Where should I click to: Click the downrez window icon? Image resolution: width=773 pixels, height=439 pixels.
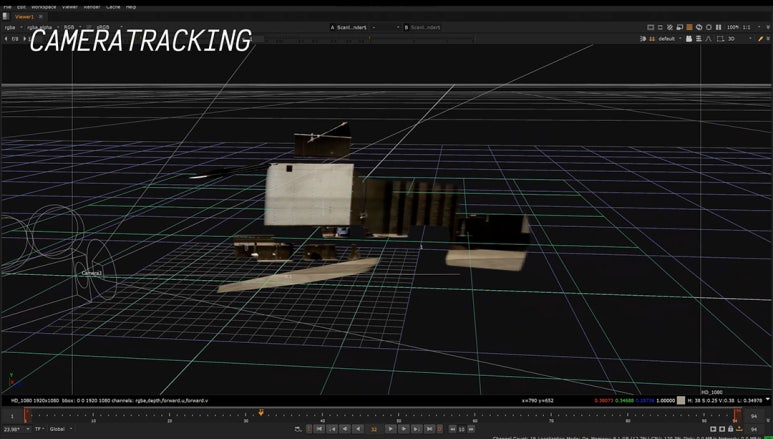(x=680, y=27)
